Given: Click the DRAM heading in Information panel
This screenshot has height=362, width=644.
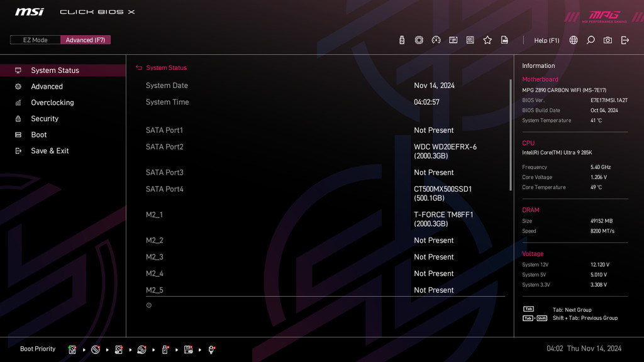Looking at the screenshot, I should (531, 210).
